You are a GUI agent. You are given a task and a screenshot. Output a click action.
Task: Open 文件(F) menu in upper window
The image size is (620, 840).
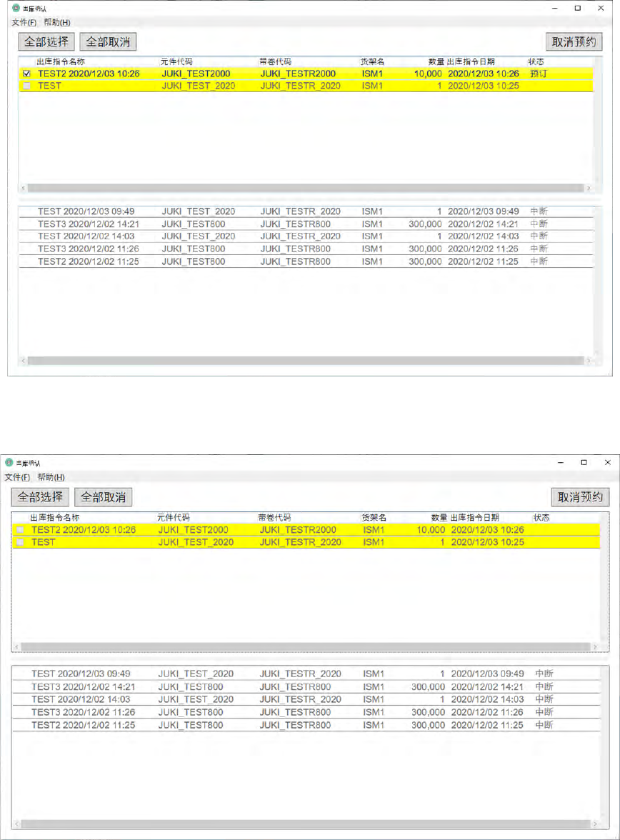[x=24, y=23]
